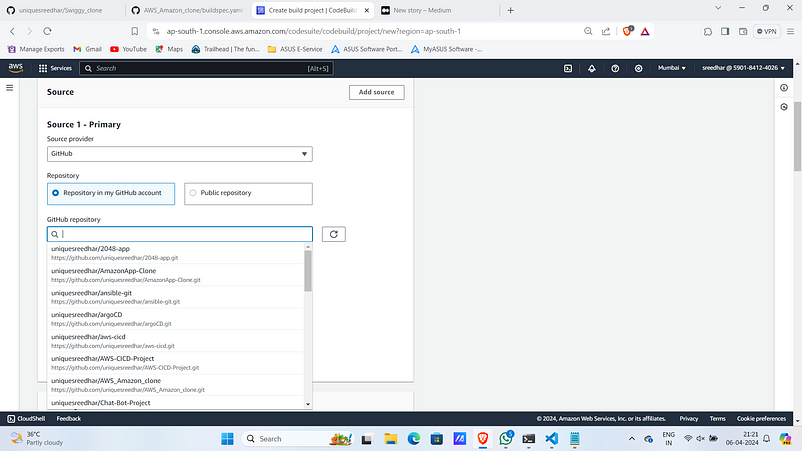Open browser zoom magnifier icon

coord(588,31)
